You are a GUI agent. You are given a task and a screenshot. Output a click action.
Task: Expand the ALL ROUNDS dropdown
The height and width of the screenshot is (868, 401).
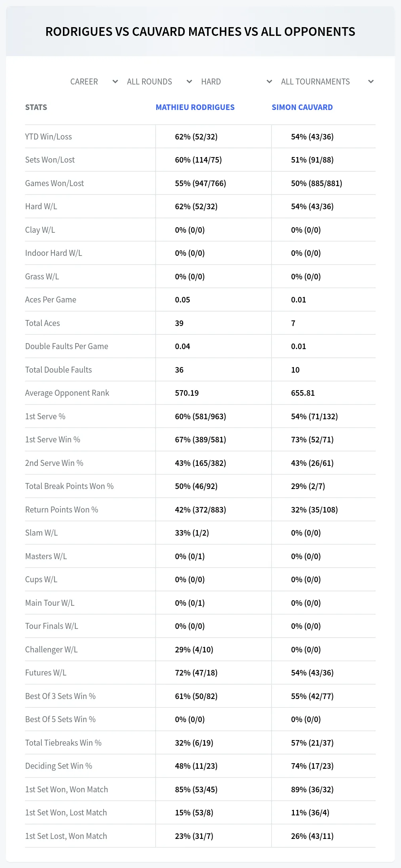click(159, 82)
